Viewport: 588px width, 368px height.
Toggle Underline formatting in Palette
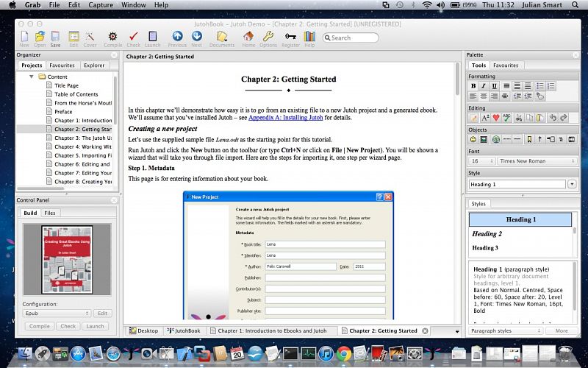495,86
